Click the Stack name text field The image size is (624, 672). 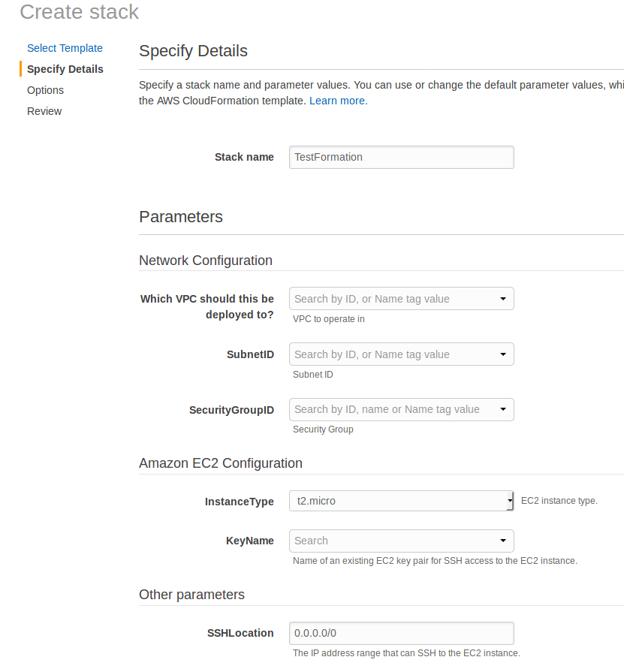tap(401, 157)
